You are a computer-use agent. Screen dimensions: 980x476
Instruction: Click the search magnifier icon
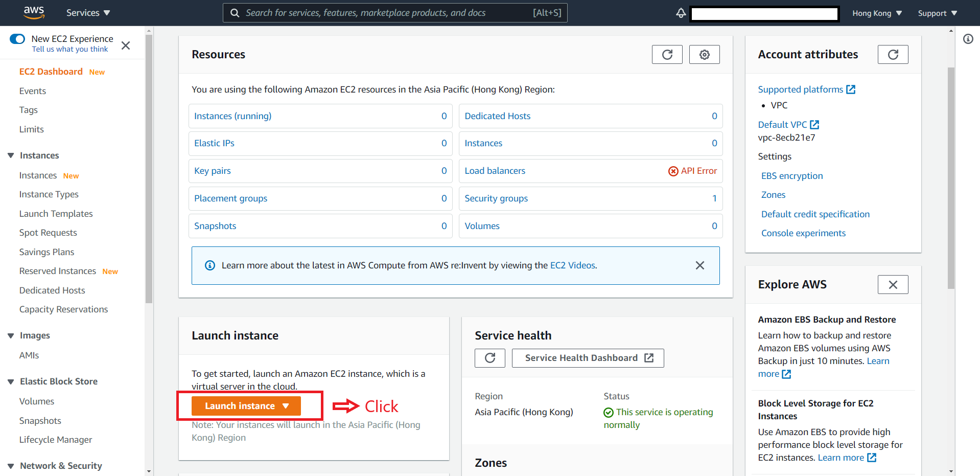[x=235, y=13]
